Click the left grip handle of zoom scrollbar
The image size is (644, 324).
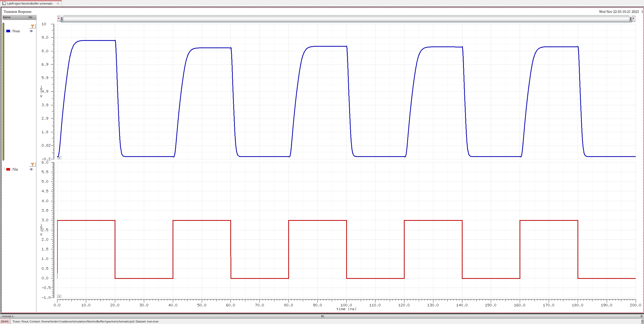[x=62, y=18]
